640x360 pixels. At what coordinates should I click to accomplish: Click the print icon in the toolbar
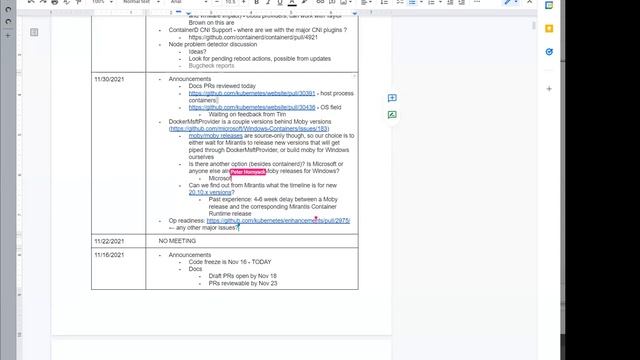pos(54,2)
